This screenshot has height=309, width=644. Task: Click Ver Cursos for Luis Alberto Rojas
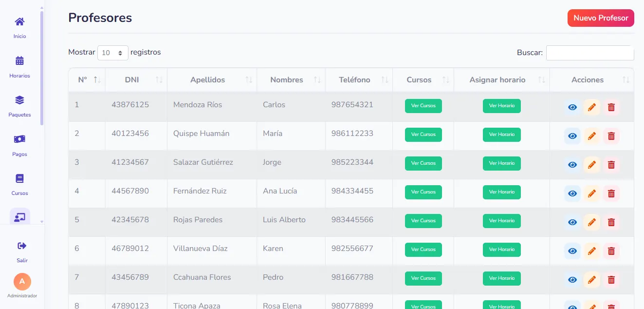point(423,221)
